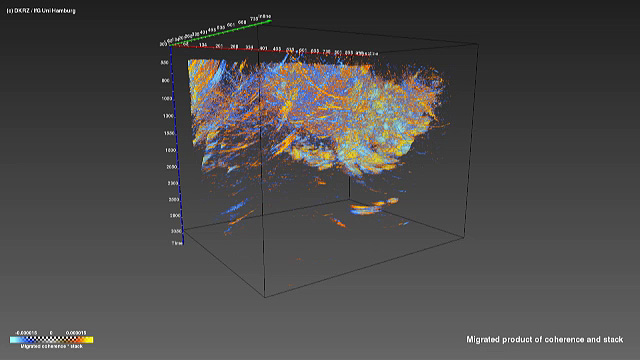640x360 pixels.
Task: Click the light blue end of the color legend
Action: [14, 340]
